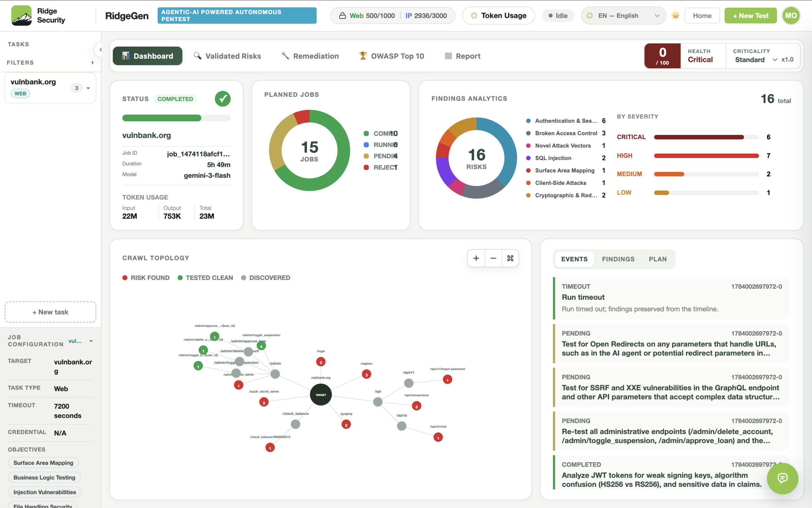Open the Open Redirects pending event card

pyautogui.click(x=671, y=344)
